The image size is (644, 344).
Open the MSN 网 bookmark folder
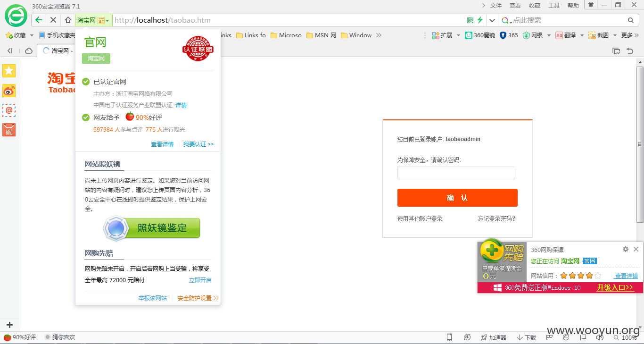321,35
